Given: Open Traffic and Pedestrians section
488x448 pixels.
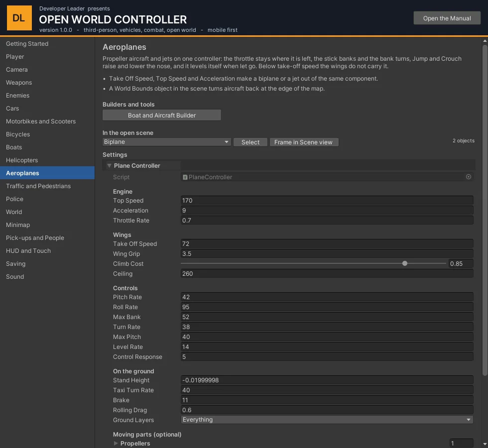Looking at the screenshot, I should tap(47, 186).
